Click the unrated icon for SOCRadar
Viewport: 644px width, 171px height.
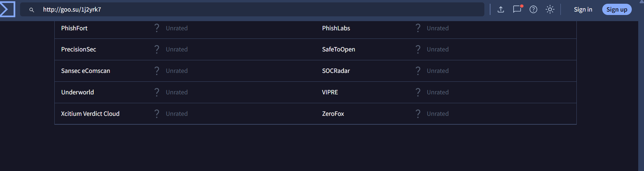[x=418, y=71]
